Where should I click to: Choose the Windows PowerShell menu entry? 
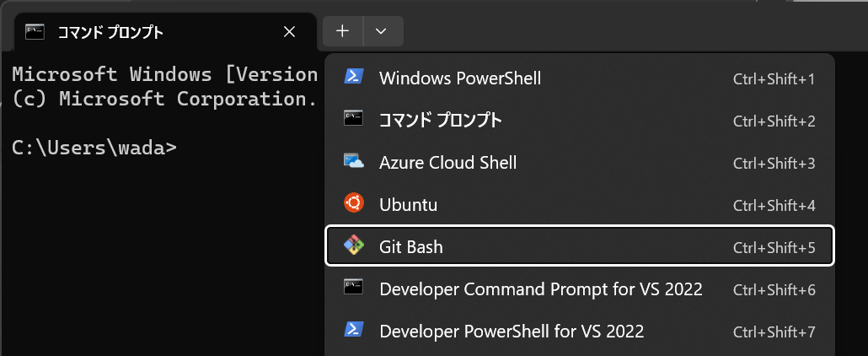pyautogui.click(x=460, y=78)
